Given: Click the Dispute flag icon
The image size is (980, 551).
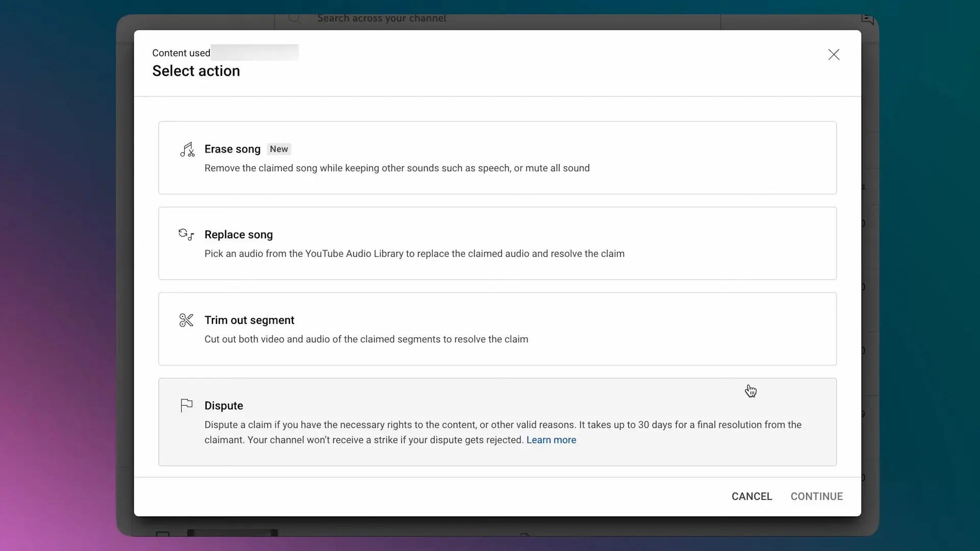Looking at the screenshot, I should [187, 405].
